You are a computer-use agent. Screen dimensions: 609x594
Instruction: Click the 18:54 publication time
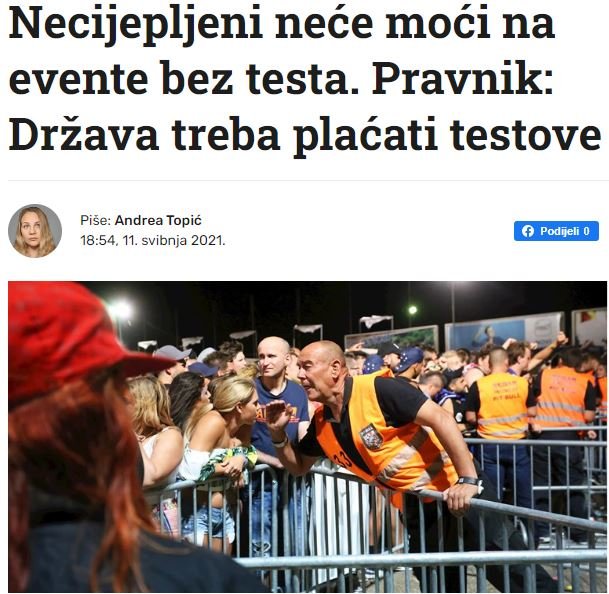click(x=98, y=240)
